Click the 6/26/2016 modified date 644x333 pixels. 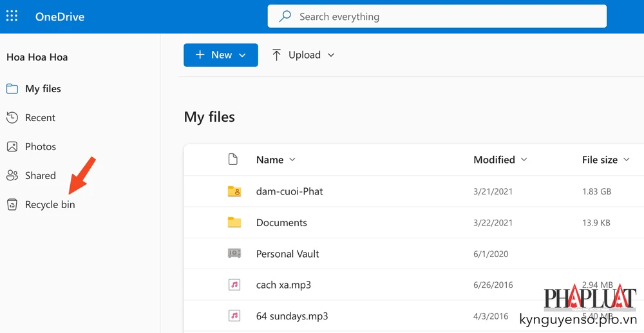click(x=493, y=285)
